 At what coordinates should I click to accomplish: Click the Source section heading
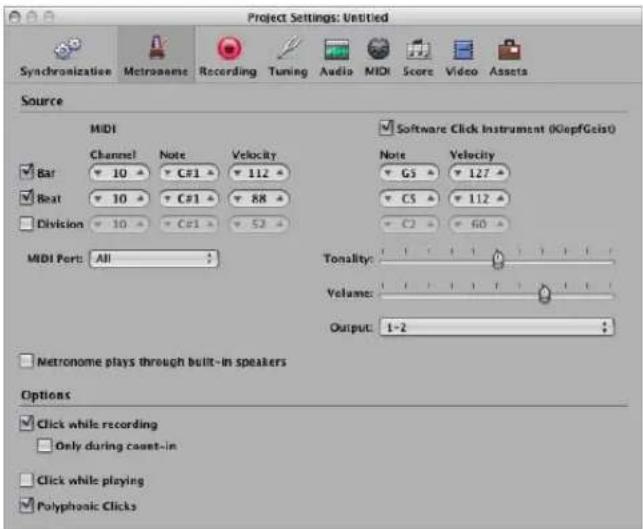tap(42, 101)
